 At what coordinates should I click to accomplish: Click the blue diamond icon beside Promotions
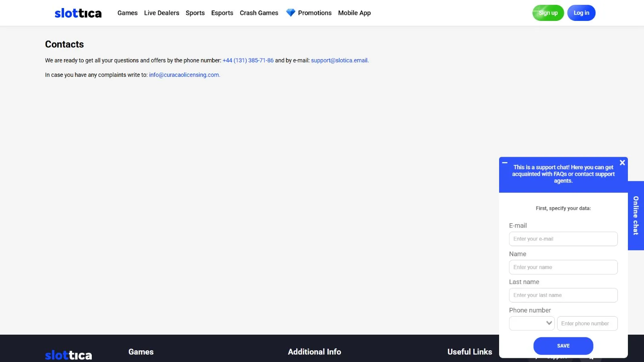(290, 13)
